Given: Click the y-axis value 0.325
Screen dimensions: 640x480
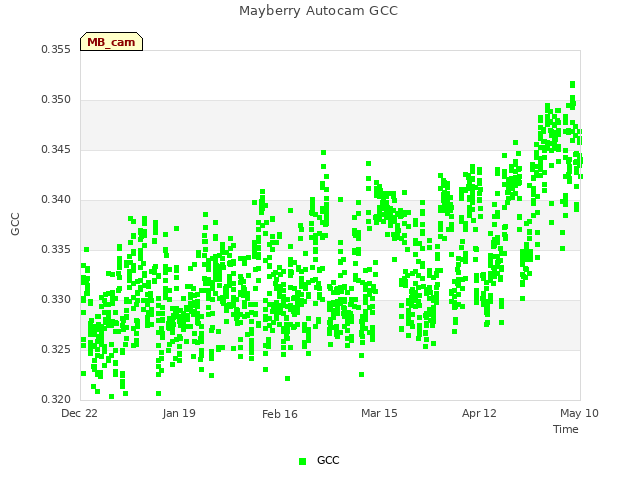Looking at the screenshot, I should point(56,349).
